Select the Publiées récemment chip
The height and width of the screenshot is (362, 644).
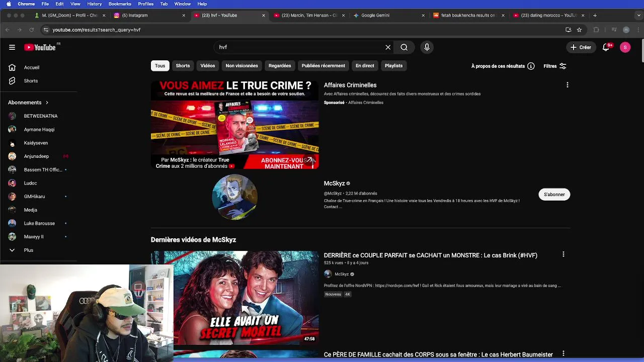coord(324,66)
